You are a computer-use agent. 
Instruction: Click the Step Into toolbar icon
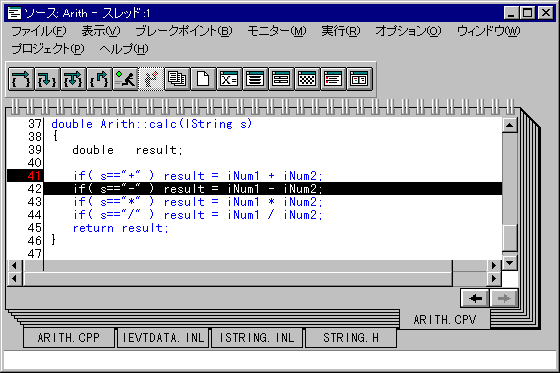[47, 79]
